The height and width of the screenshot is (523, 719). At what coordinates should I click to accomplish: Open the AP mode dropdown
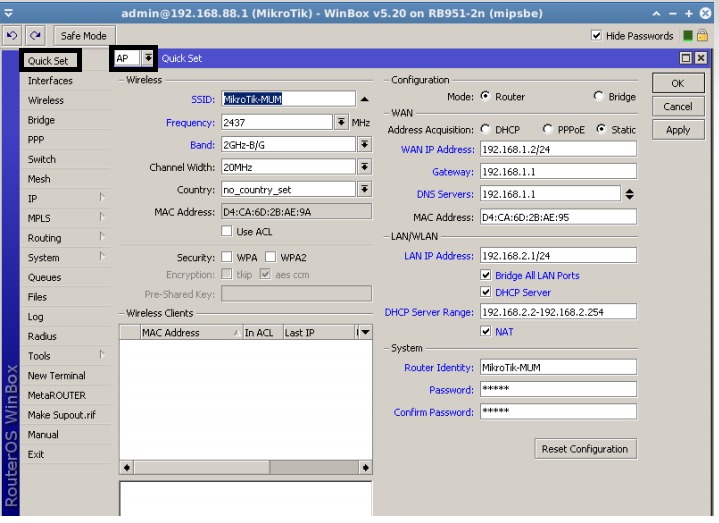click(x=148, y=58)
